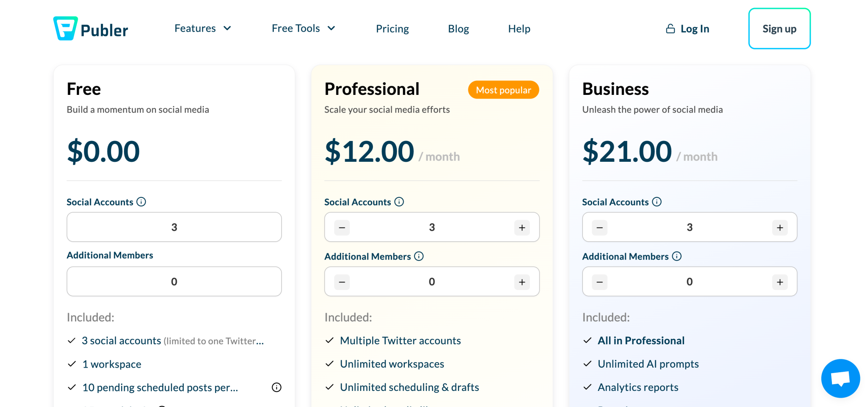Click the info icon next to Professional Social Accounts
The image size is (868, 407).
click(399, 202)
